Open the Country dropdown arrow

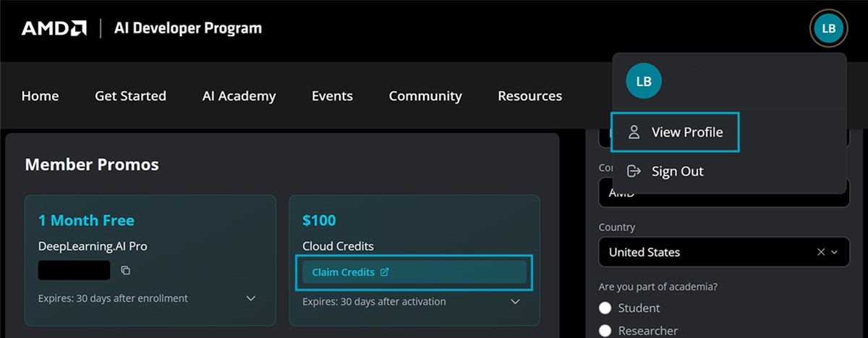(x=835, y=252)
